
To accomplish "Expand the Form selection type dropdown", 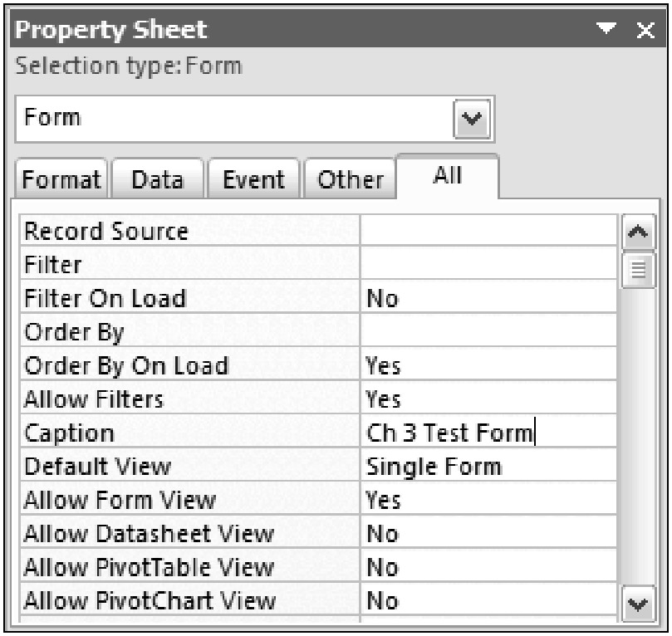I will click(471, 117).
